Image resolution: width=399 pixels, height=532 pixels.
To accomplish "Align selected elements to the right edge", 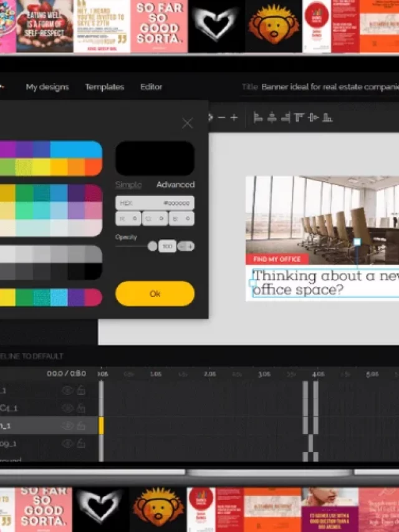I will coord(286,118).
